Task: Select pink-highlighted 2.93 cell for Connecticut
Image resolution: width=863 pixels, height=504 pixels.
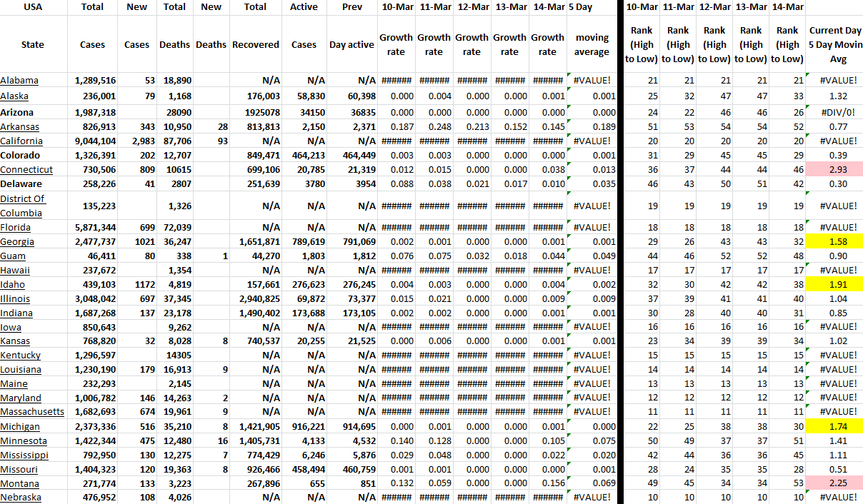Action: (834, 170)
